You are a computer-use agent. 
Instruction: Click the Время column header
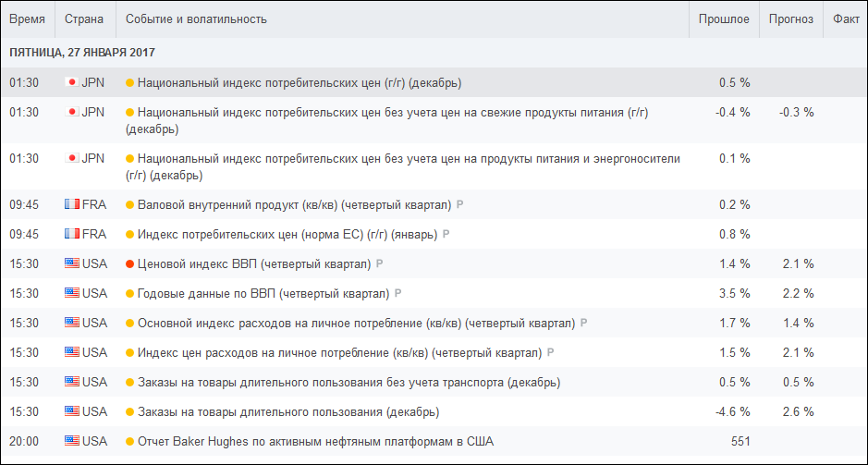[28, 19]
